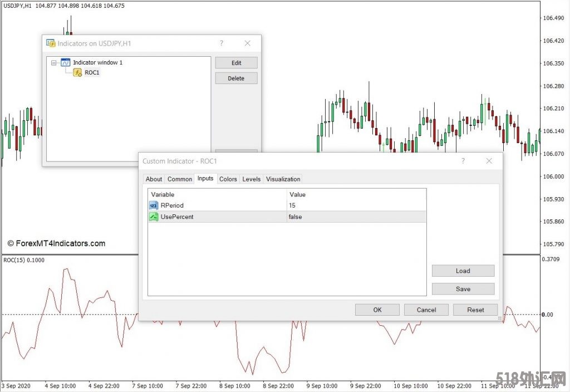The width and height of the screenshot is (570, 392).
Task: Click the Value column header
Action: [x=356, y=194]
